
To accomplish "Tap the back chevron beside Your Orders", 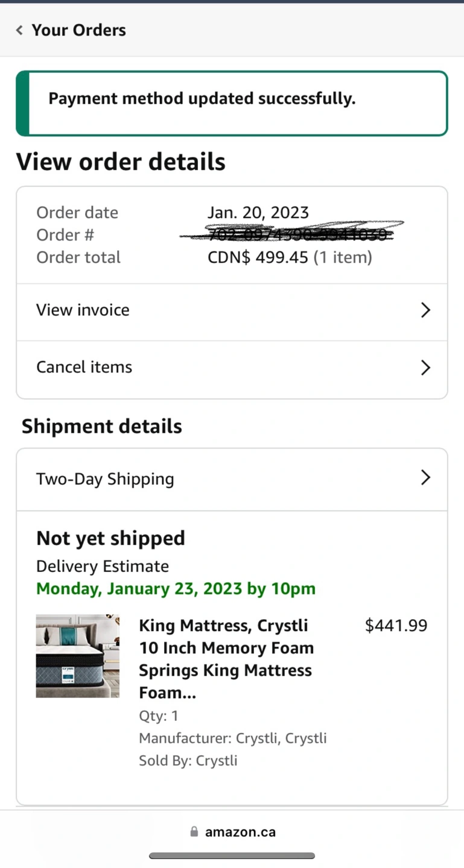I will 19,30.
